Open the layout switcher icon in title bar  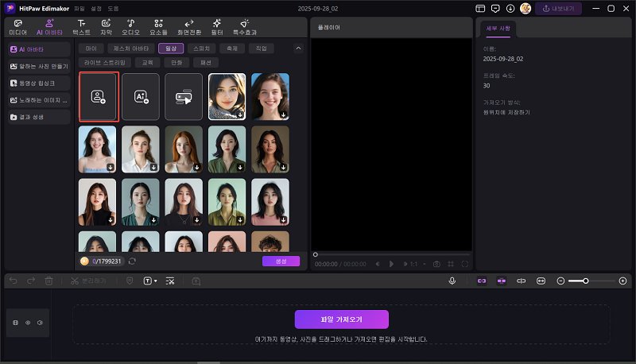coord(480,9)
